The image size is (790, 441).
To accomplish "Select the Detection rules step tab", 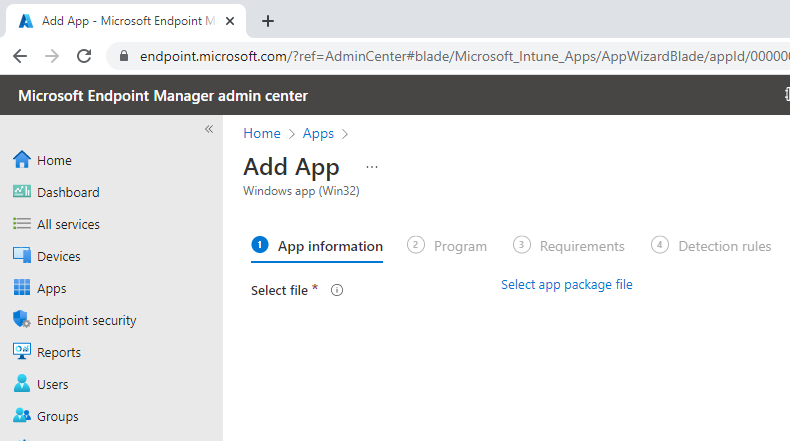I will [x=711, y=246].
